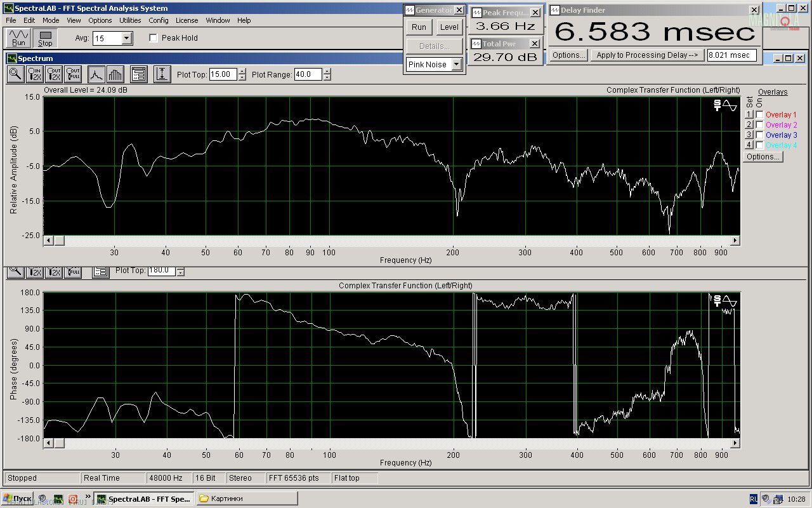
Task: Click the Zoom Out Full icon
Action: pos(73,74)
